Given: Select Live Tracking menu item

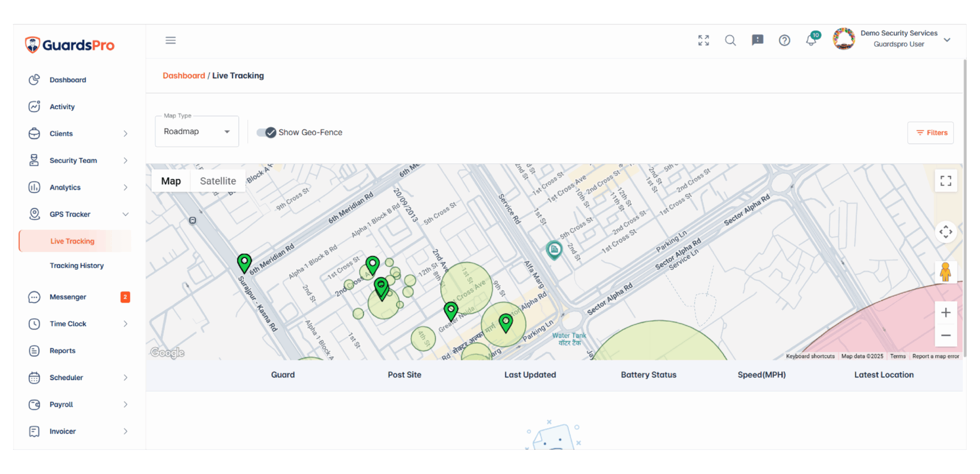Looking at the screenshot, I should pos(75,241).
